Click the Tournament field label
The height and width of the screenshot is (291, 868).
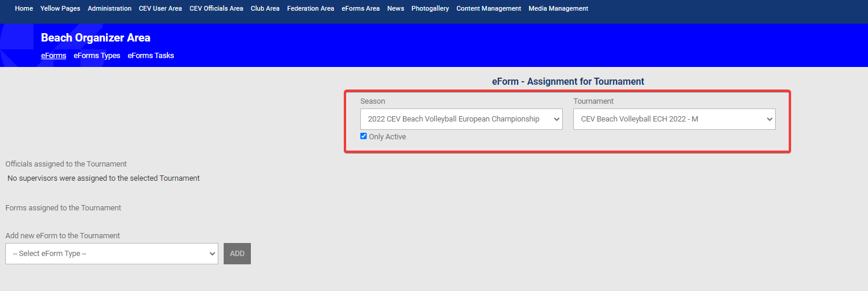coord(593,101)
